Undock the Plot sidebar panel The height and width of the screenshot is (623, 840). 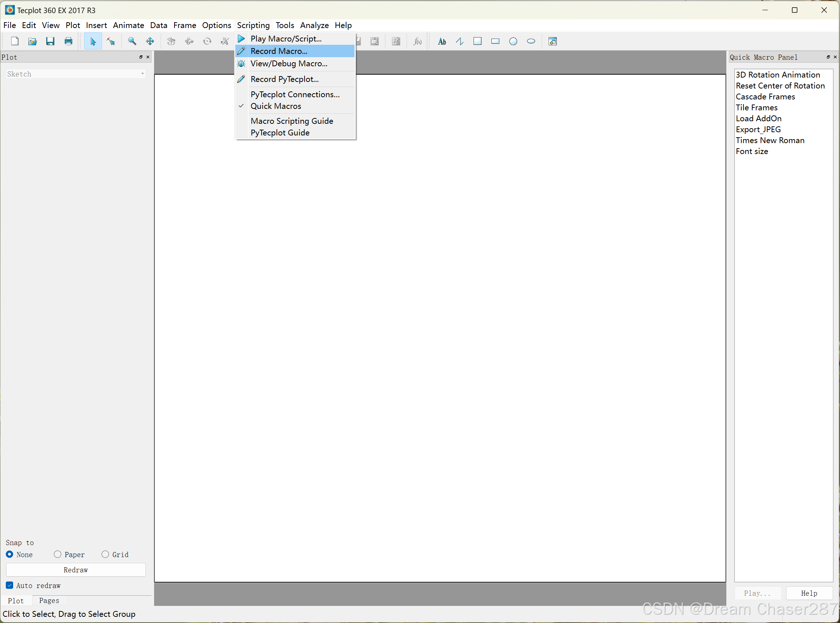pyautogui.click(x=141, y=57)
